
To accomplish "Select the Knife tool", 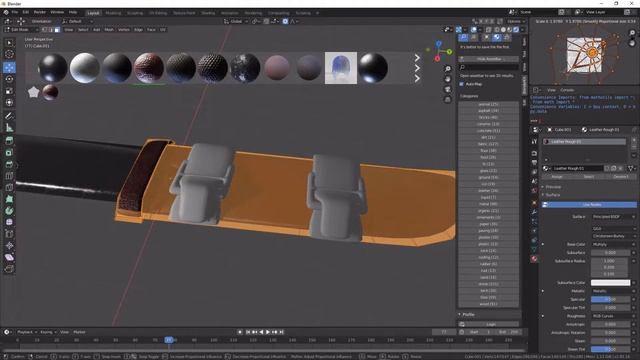I will [9, 188].
